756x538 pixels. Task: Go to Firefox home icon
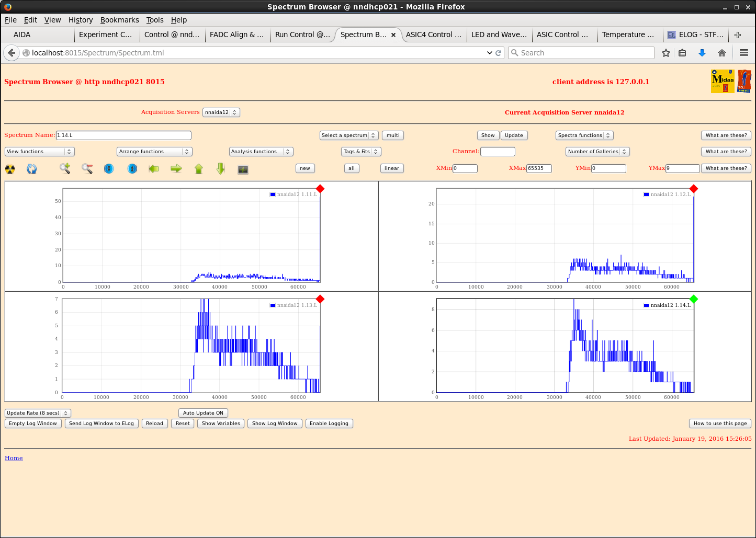(722, 53)
